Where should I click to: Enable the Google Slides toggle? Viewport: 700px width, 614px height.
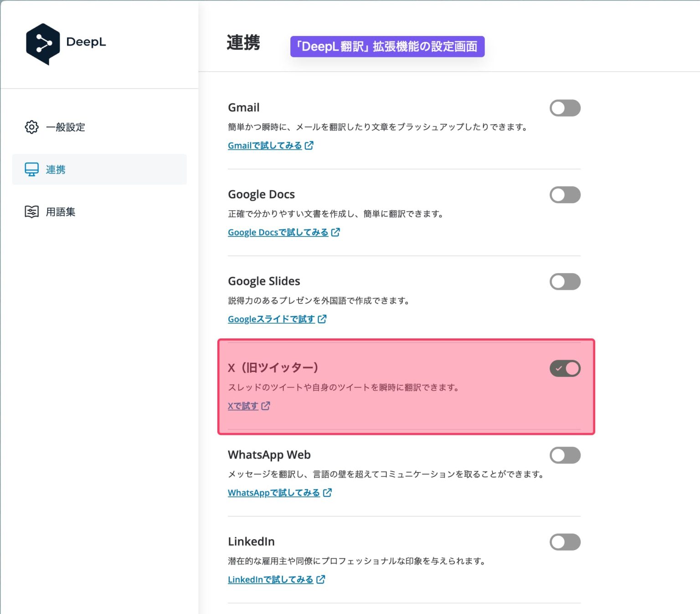pyautogui.click(x=565, y=281)
